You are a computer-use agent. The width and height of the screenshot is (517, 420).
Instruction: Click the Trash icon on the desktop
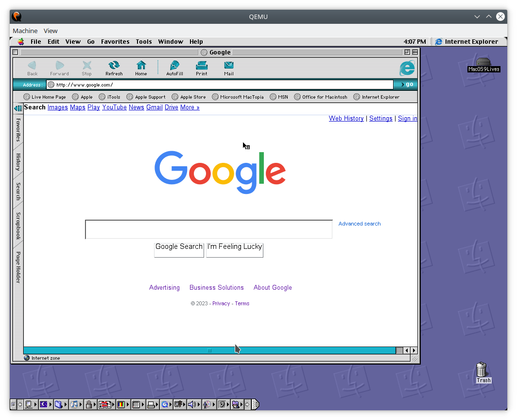tap(483, 371)
